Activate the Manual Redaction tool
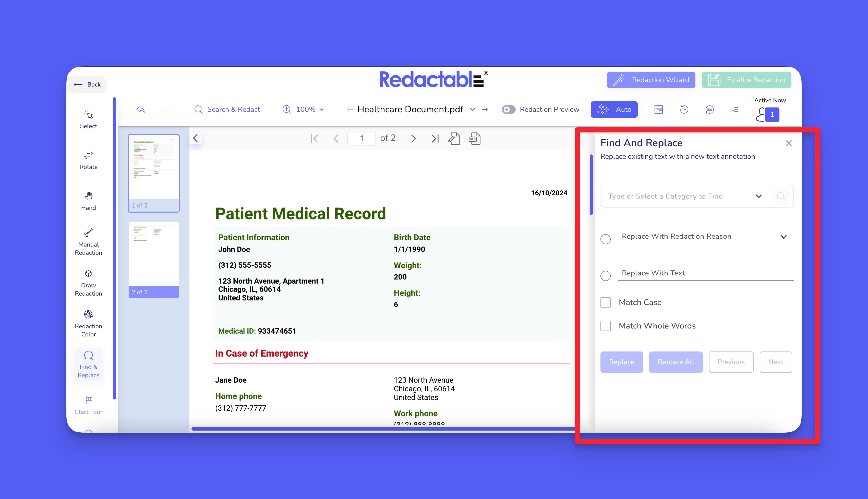The image size is (868, 499). pyautogui.click(x=88, y=242)
